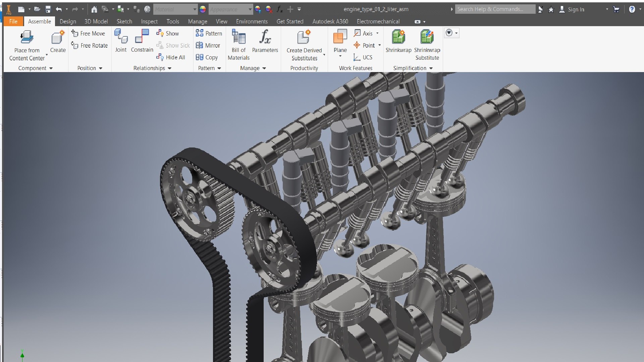
Task: Click the Help question mark button
Action: pos(632,9)
